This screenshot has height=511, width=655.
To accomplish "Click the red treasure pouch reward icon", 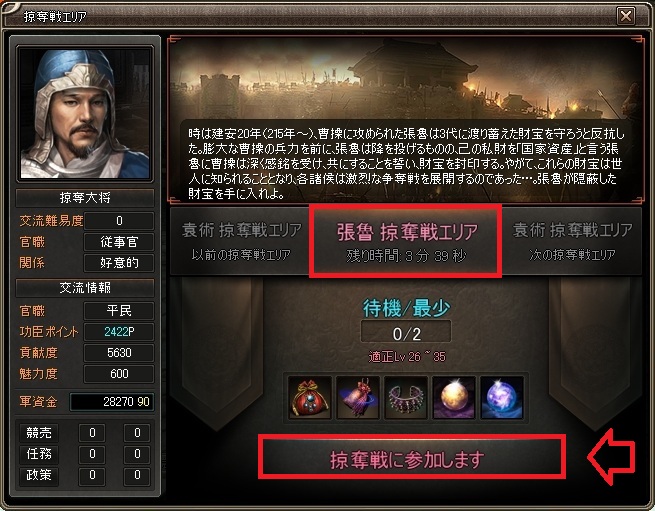I will tap(310, 397).
